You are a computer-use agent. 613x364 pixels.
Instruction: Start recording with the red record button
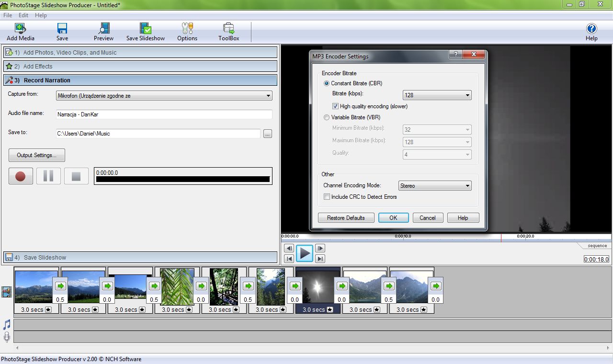pyautogui.click(x=21, y=176)
